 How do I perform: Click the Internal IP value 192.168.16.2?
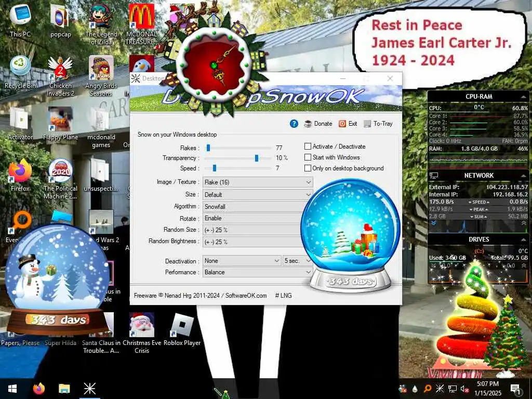coord(510,194)
